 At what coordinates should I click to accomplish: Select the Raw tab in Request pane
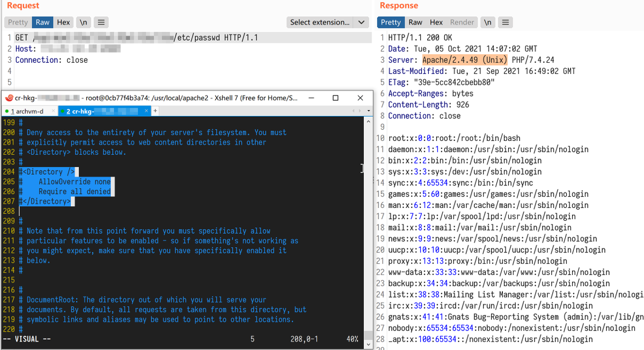pos(42,22)
